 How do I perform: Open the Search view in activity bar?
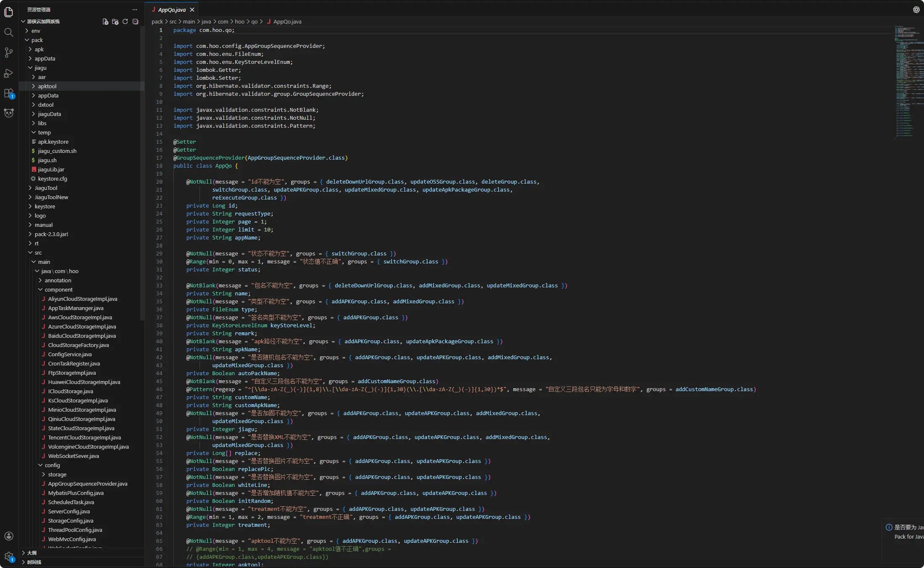pos(8,32)
